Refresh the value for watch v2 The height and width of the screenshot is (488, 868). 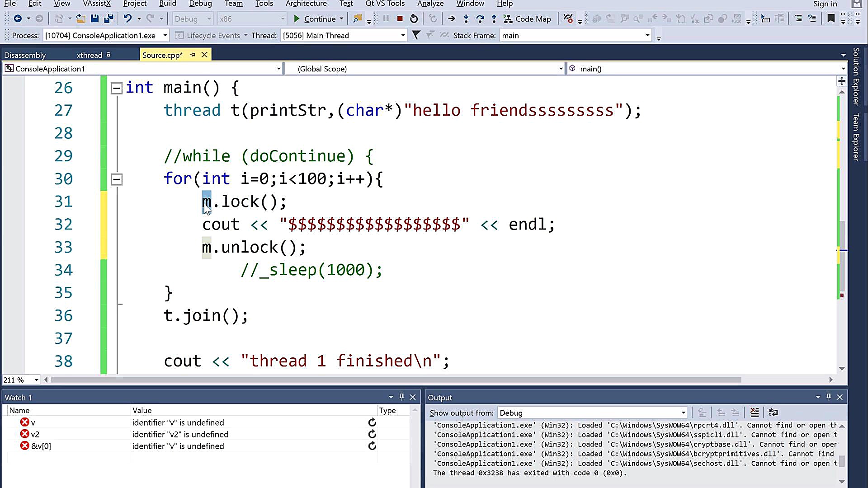pos(372,434)
